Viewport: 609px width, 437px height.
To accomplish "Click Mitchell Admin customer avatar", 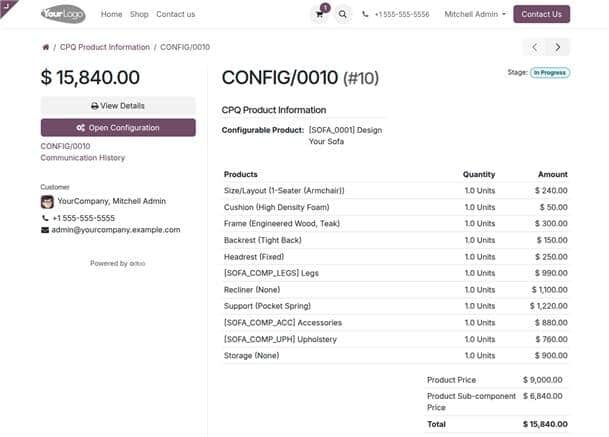I will click(47, 202).
